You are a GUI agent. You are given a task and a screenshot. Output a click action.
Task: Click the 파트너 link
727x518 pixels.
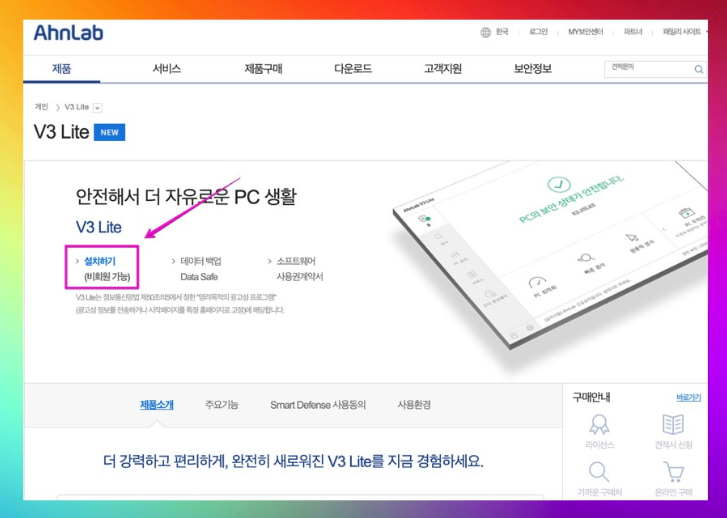[x=633, y=32]
